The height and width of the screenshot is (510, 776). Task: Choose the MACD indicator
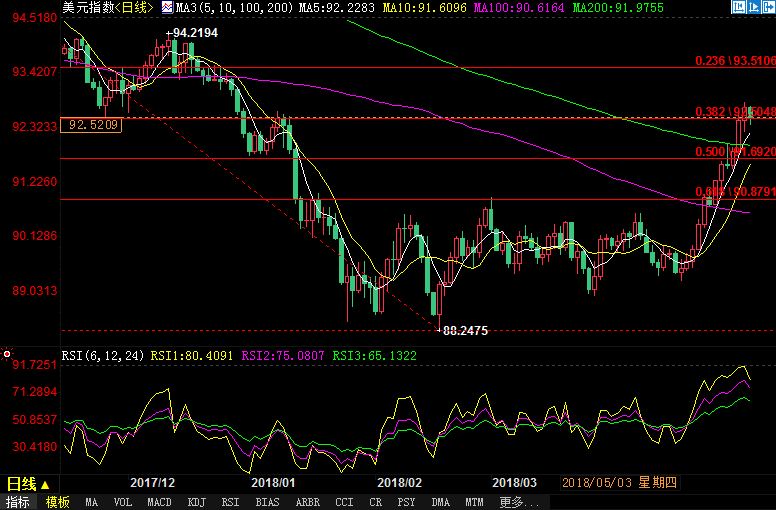159,502
